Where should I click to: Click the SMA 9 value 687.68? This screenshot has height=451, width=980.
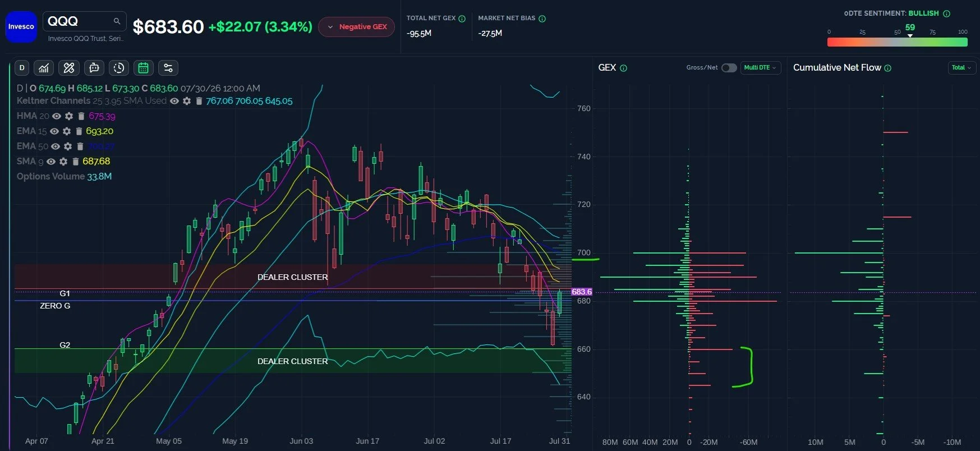pos(96,162)
